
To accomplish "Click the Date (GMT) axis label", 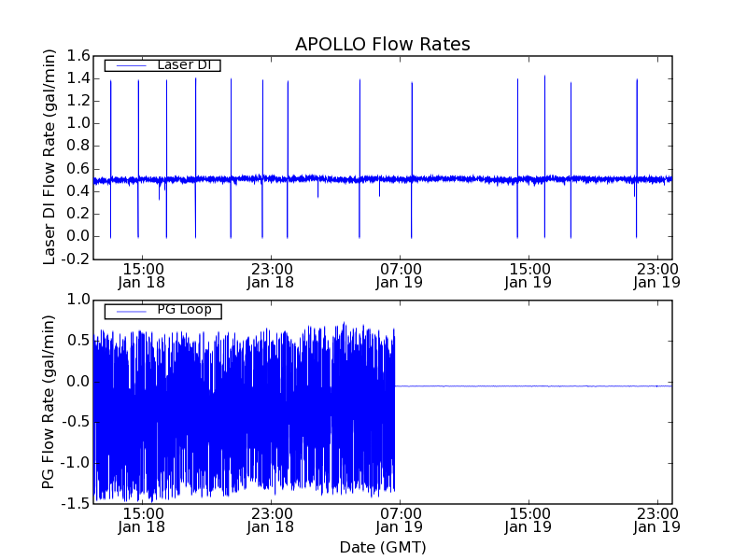I will click(383, 547).
